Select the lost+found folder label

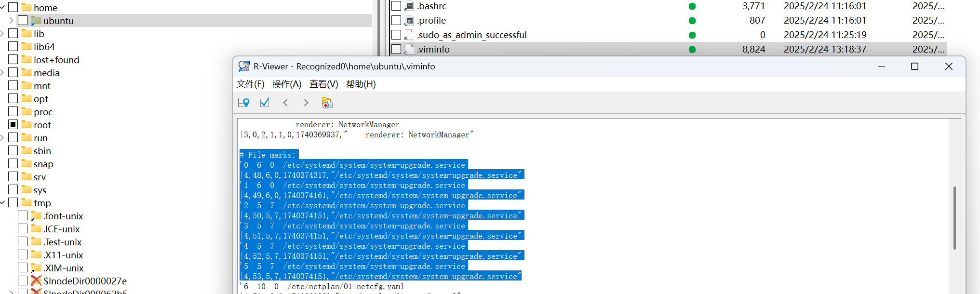pyautogui.click(x=56, y=60)
